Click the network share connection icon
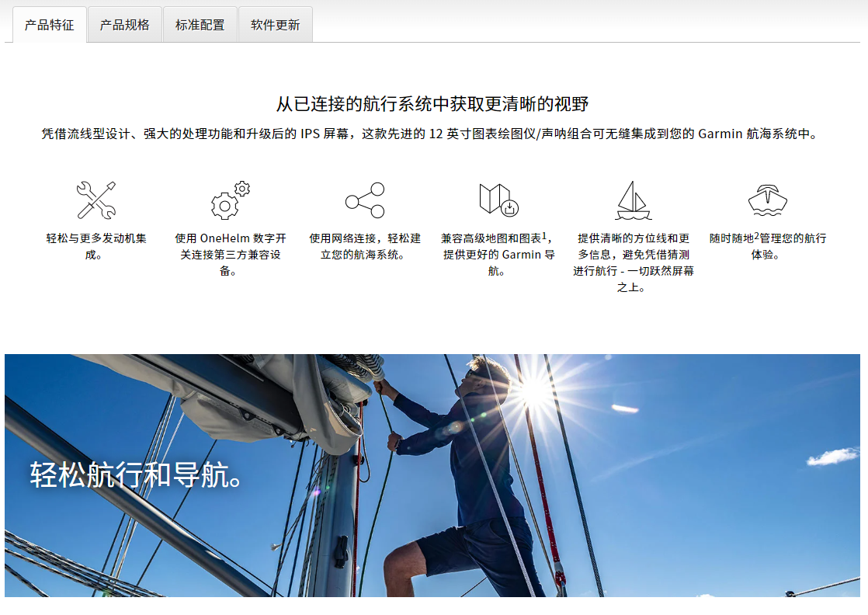This screenshot has width=868, height=615. (365, 200)
